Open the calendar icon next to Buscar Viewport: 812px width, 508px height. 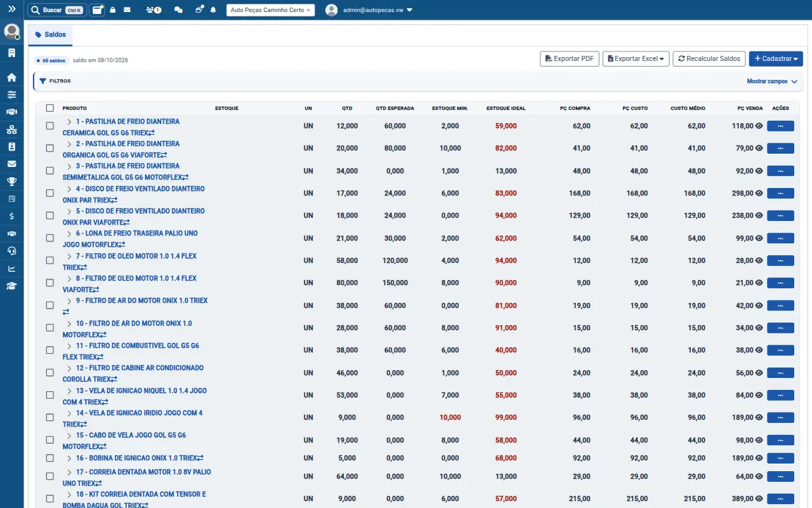[97, 10]
